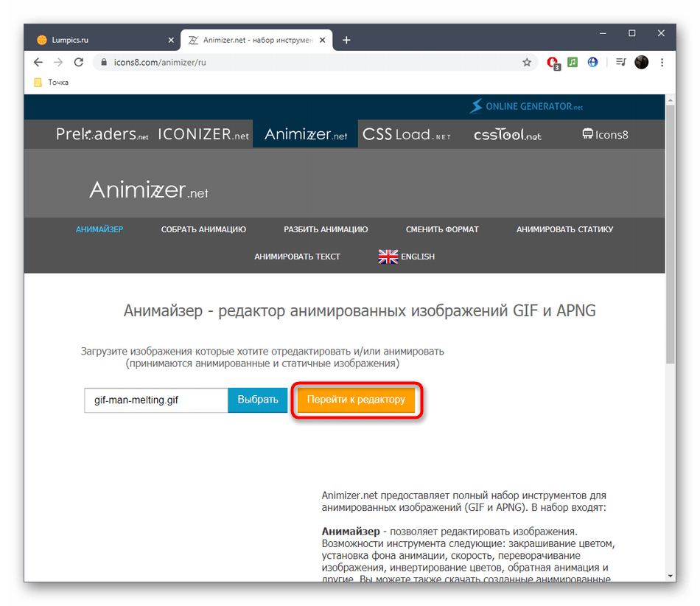Screen dimensions: 700x606
Task: Click the gif-man-melting.gif file name field
Action: point(156,400)
